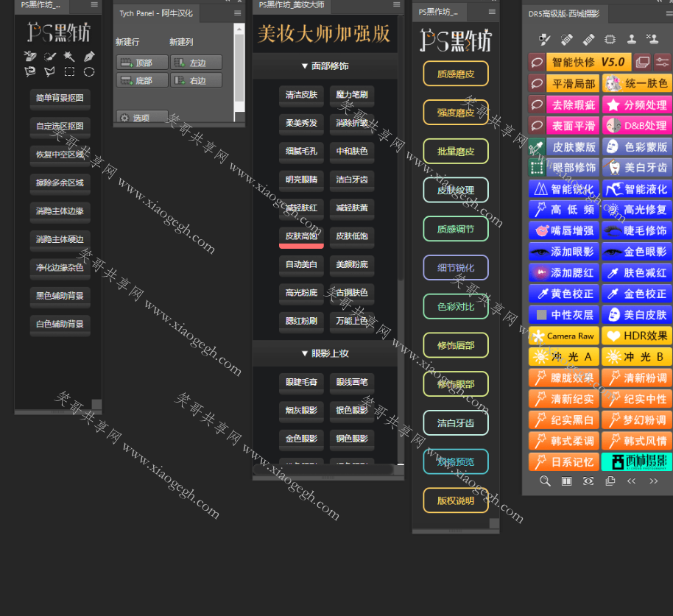This screenshot has width=673, height=616.
Task: Click the double right chevron in DR5 panel
Action: (x=653, y=481)
